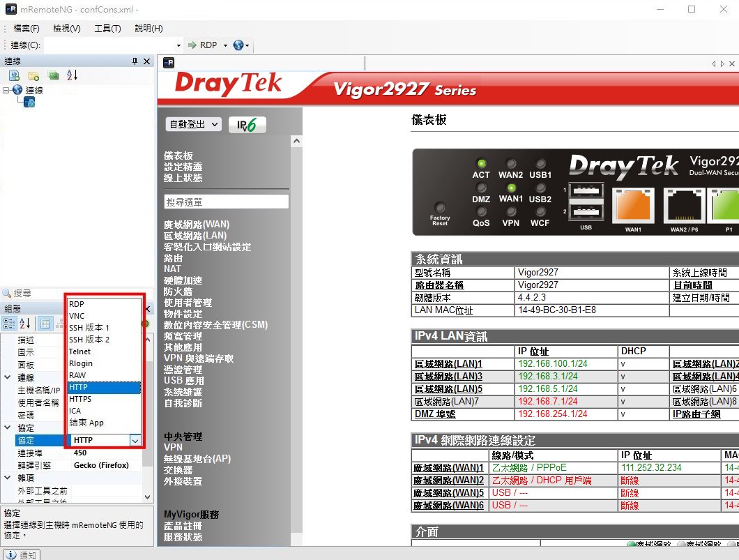Open the auto logout (自動登出) dropdown
The height and width of the screenshot is (560, 739).
point(193,124)
